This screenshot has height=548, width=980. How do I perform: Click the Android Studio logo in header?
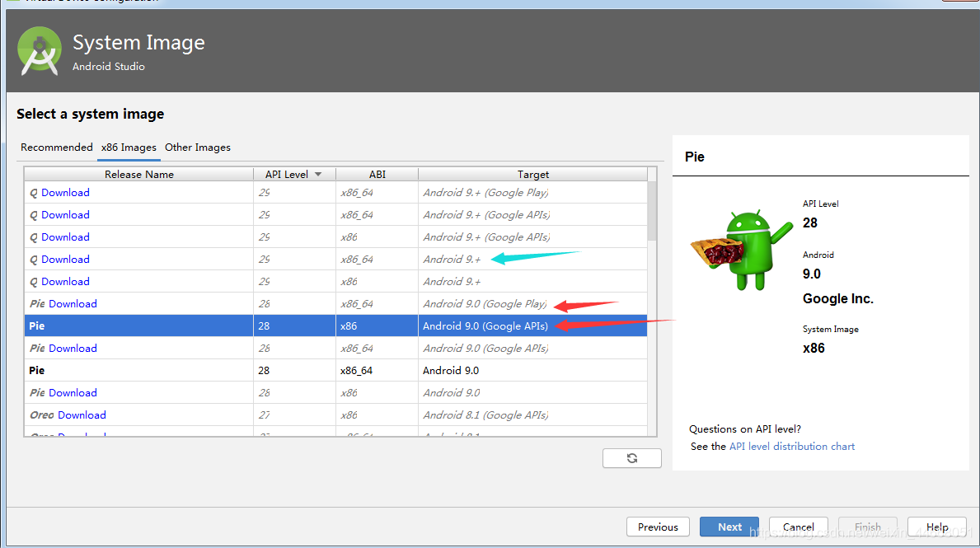point(40,51)
